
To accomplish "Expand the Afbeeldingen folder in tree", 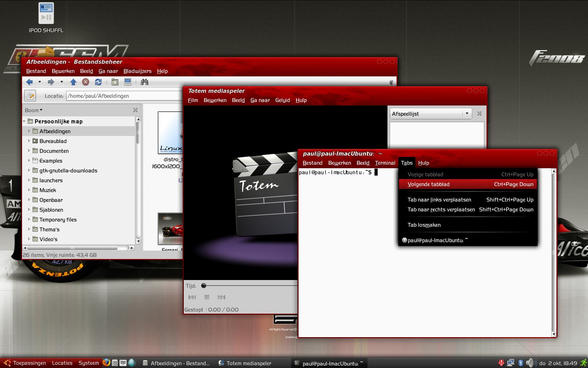I will pos(29,131).
